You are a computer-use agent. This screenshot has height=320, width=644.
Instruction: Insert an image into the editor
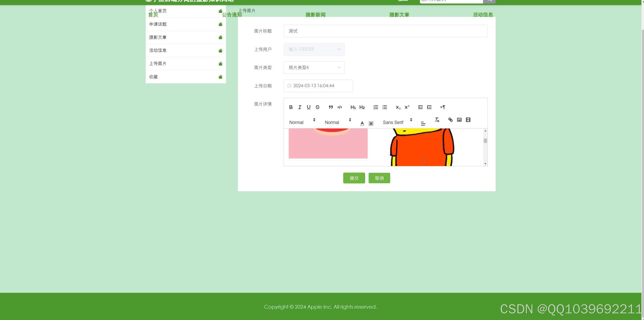tap(459, 120)
